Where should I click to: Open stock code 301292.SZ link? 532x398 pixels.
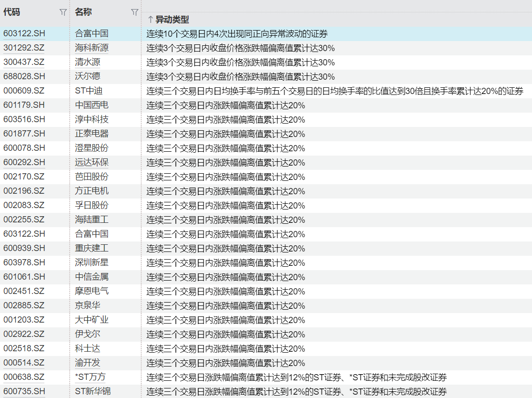[24, 48]
